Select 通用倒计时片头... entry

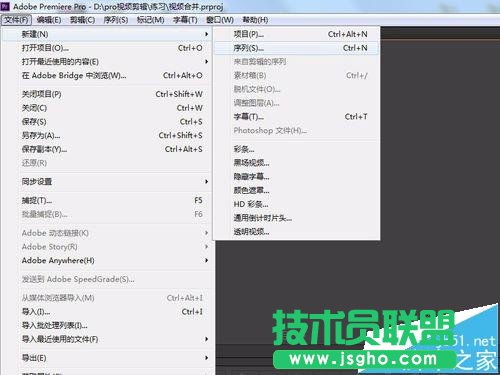[296, 218]
